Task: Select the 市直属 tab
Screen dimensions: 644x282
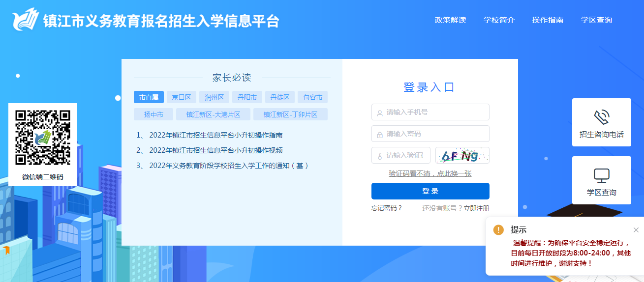Action: [149, 97]
